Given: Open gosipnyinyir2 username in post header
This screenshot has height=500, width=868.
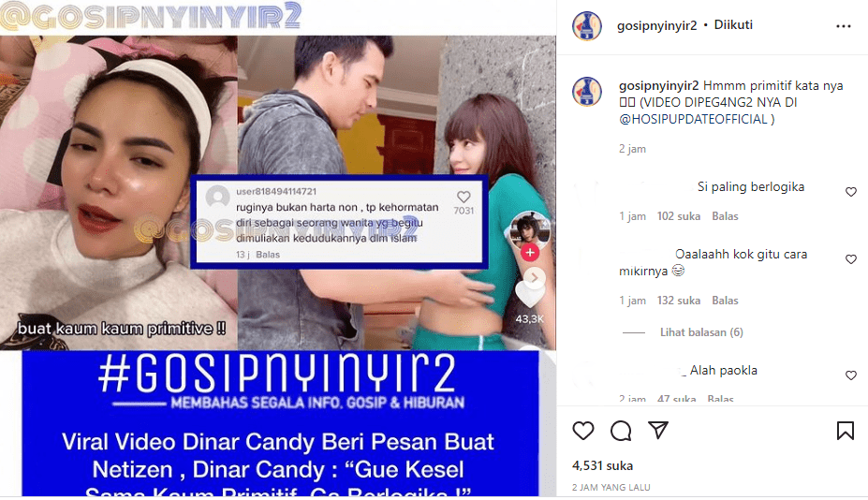Looking at the screenshot, I should click(x=656, y=25).
